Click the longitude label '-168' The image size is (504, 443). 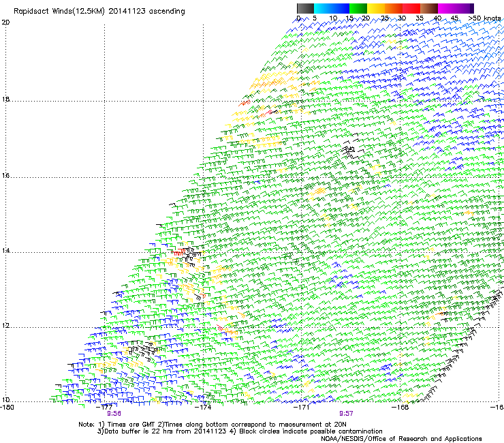400,408
